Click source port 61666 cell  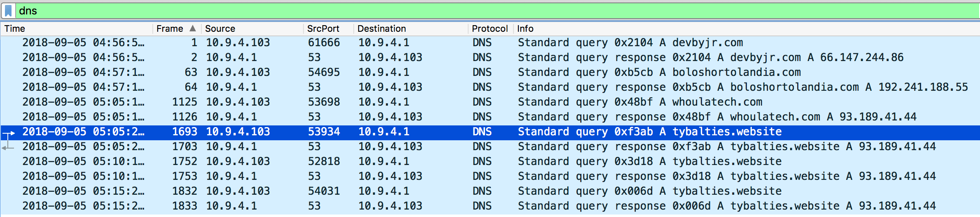tap(324, 42)
